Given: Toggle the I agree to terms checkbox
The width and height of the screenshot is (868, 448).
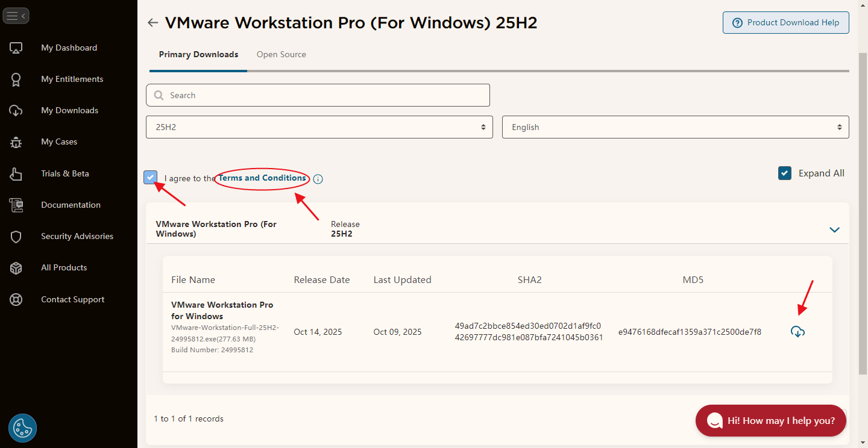Looking at the screenshot, I should click(151, 178).
